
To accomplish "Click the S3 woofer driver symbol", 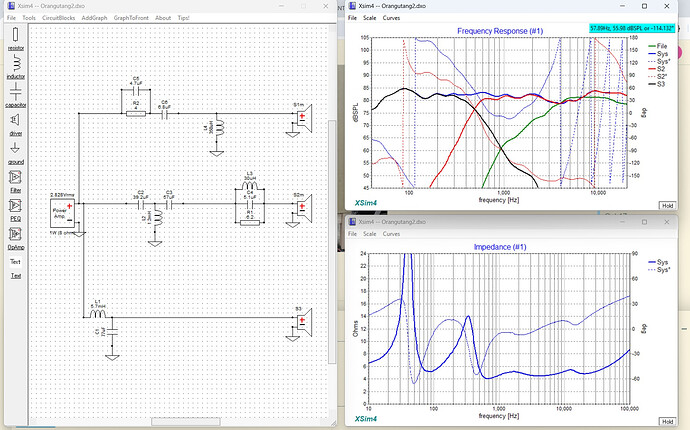I will point(304,323).
